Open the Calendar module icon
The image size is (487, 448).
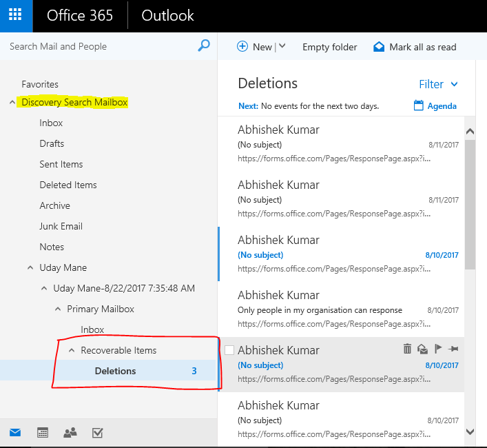point(43,432)
